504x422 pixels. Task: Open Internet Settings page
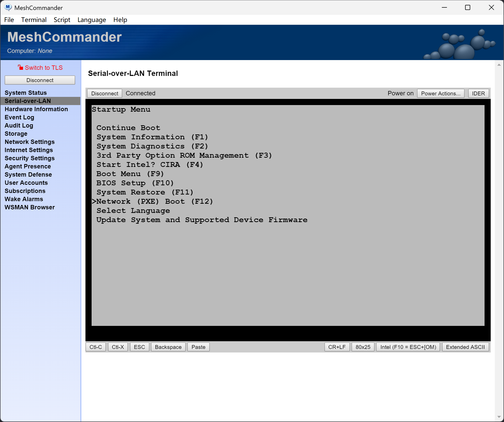(x=29, y=150)
